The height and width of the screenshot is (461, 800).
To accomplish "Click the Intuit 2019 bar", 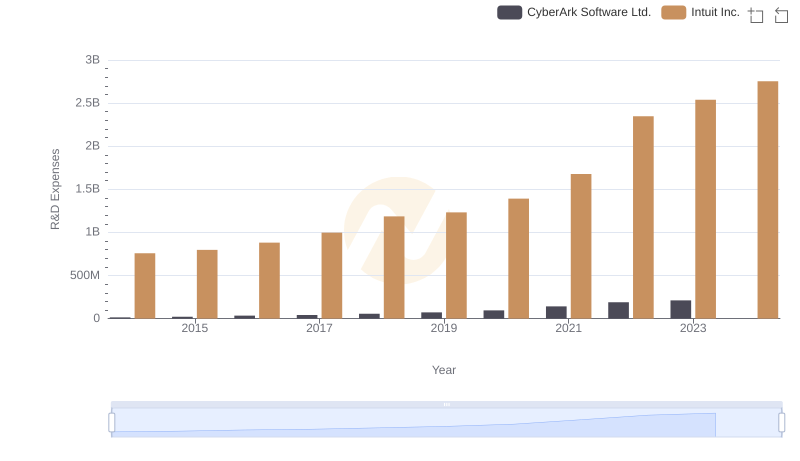I will tap(456, 265).
